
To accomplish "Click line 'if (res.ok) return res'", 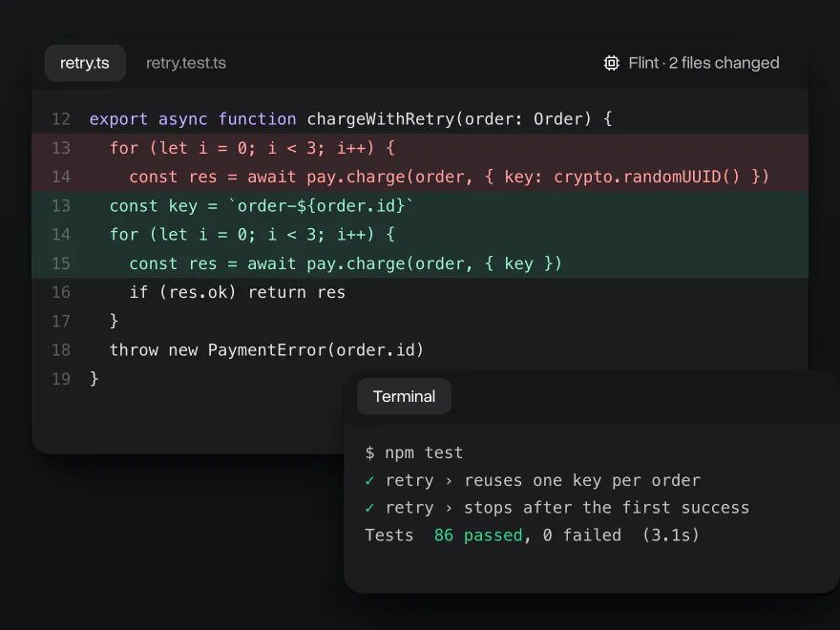I will (420, 292).
